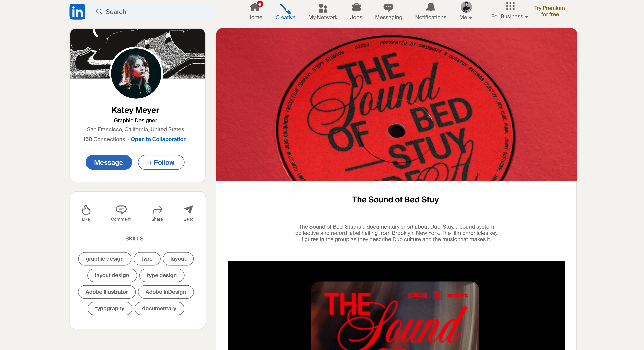Image resolution: width=644 pixels, height=350 pixels.
Task: Select the layout design skill tag
Action: tap(112, 275)
